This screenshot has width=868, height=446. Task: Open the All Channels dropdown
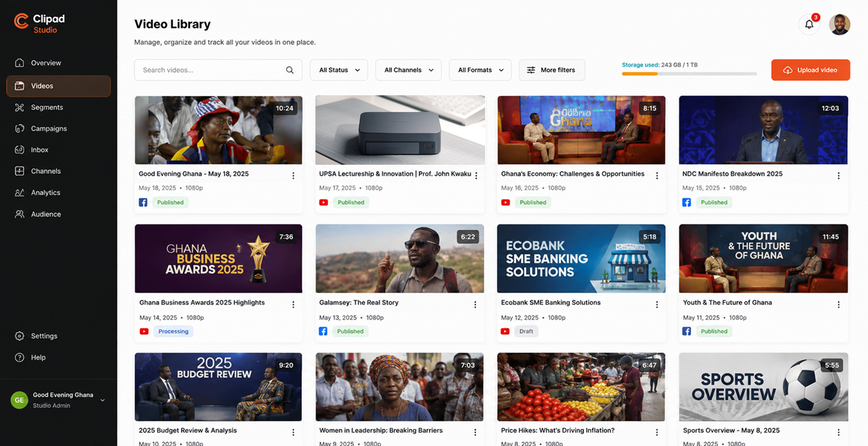pyautogui.click(x=408, y=70)
